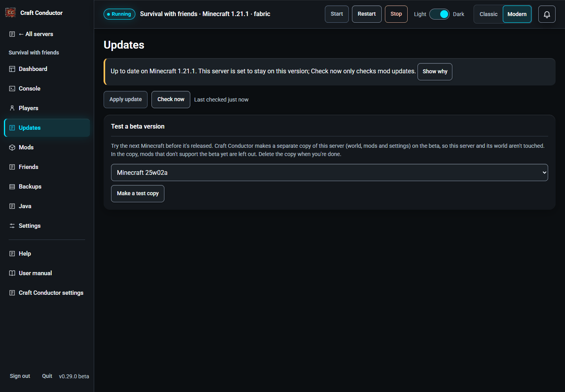Open the Dashboard page
Viewport: 565px width, 392px height.
click(47, 69)
